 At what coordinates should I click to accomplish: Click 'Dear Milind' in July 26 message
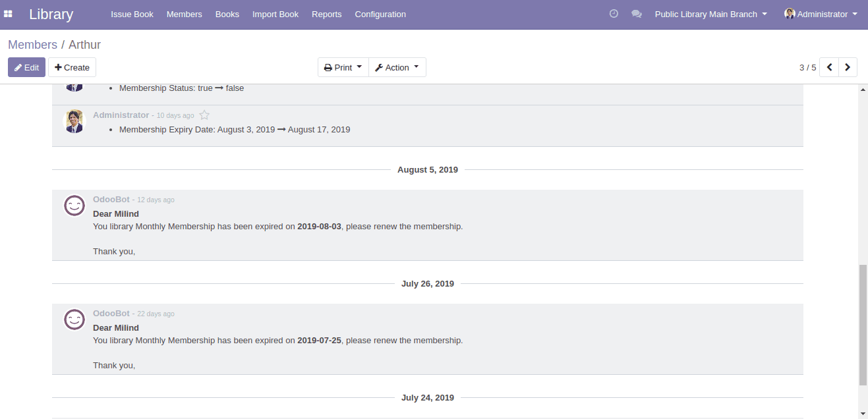[116, 327]
